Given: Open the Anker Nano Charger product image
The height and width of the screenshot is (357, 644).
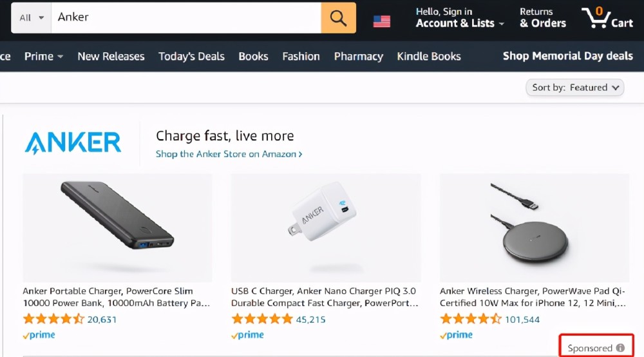Looking at the screenshot, I should 325,227.
